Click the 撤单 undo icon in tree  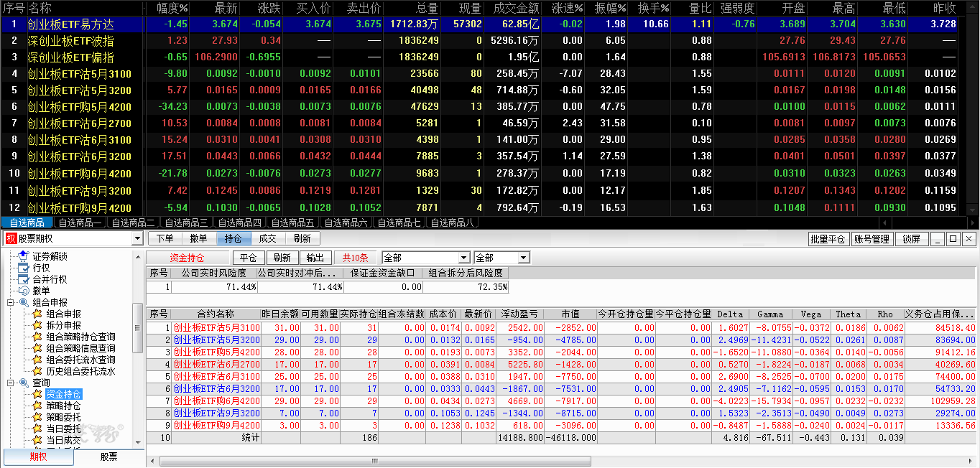(24, 291)
